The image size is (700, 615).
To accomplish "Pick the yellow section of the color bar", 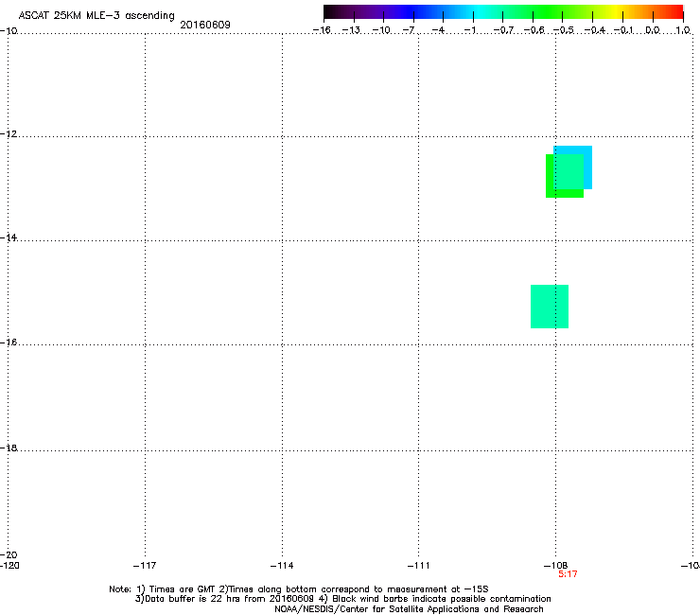I will click(x=616, y=12).
